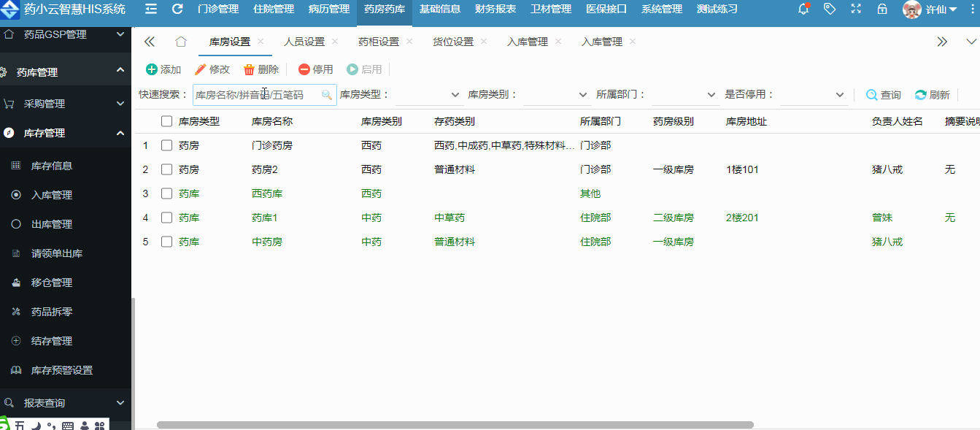Click the 刷新 button

933,95
